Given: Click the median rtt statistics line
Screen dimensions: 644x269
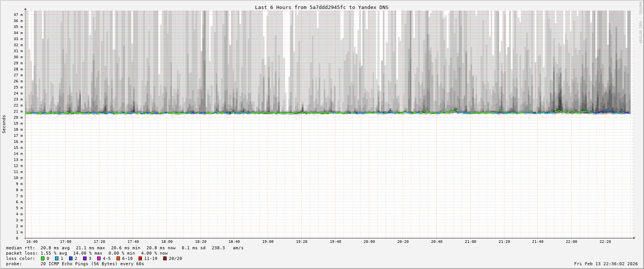Looking at the screenshot, I should coord(124,248).
